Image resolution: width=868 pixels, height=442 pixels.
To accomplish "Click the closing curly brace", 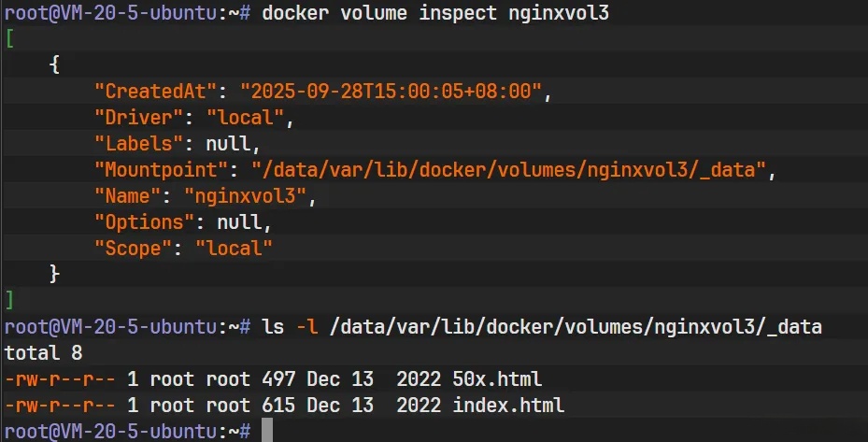I will tap(54, 274).
